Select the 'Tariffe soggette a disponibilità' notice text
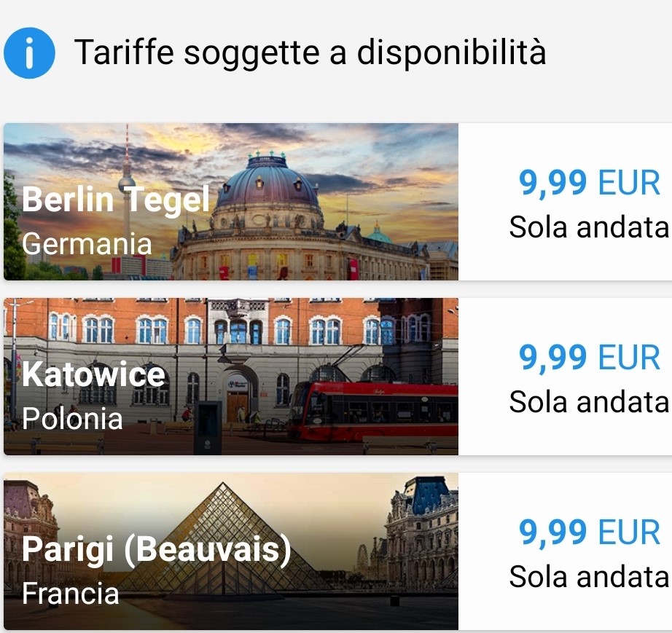This screenshot has width=672, height=633. tap(310, 52)
